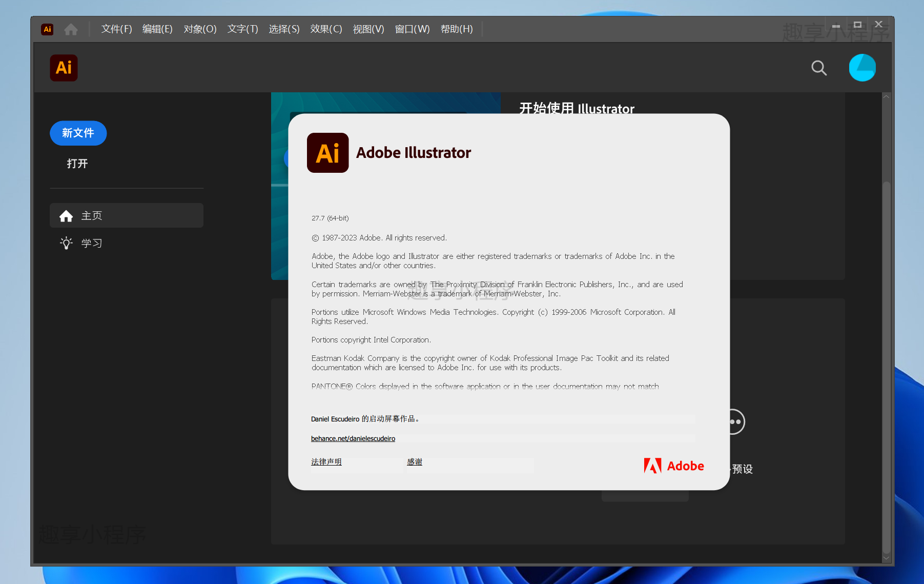Screen dimensions: 924x584
Task: Open the user profile avatar
Action: click(863, 68)
